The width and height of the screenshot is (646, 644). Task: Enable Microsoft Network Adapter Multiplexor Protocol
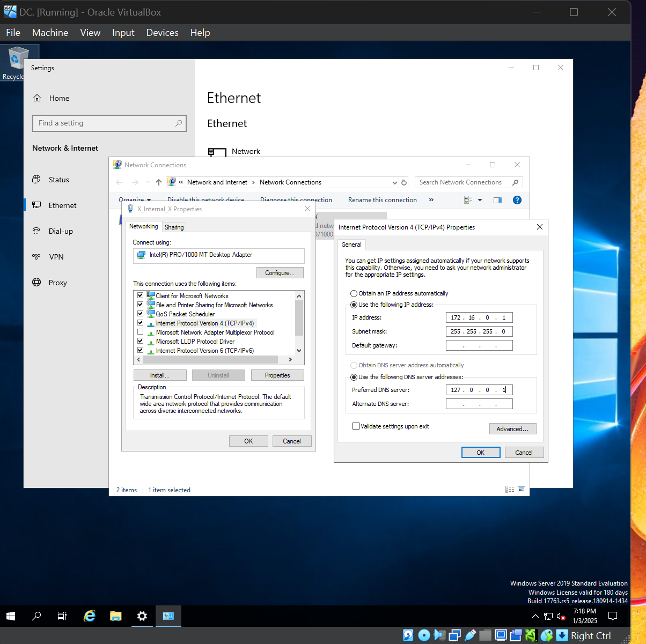(x=141, y=332)
